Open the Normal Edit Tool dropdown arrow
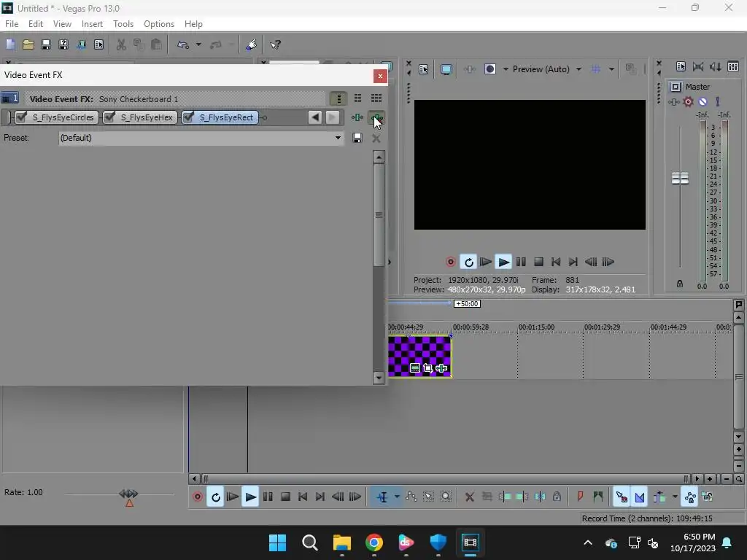This screenshot has height=560, width=747. click(x=396, y=497)
